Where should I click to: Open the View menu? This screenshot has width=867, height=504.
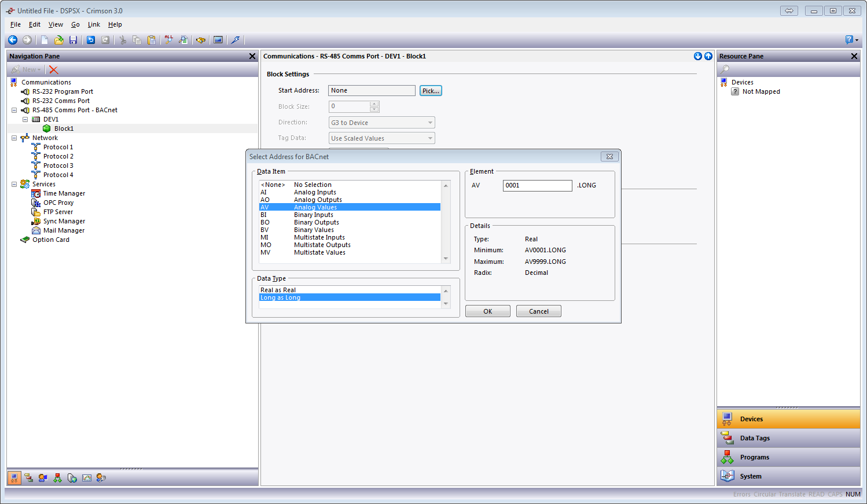coord(56,24)
